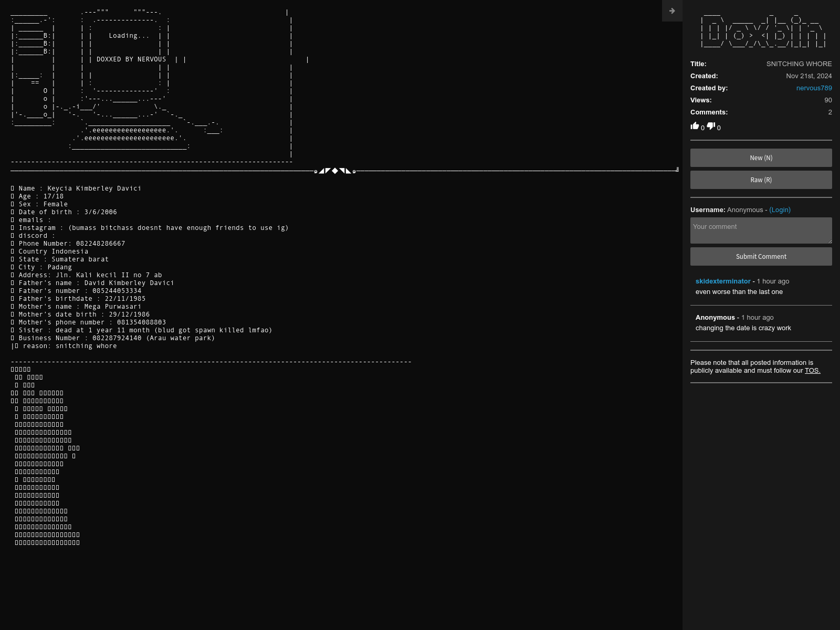This screenshot has height=630, width=840.
Task: Open a new paste with New (N)
Action: [x=761, y=157]
